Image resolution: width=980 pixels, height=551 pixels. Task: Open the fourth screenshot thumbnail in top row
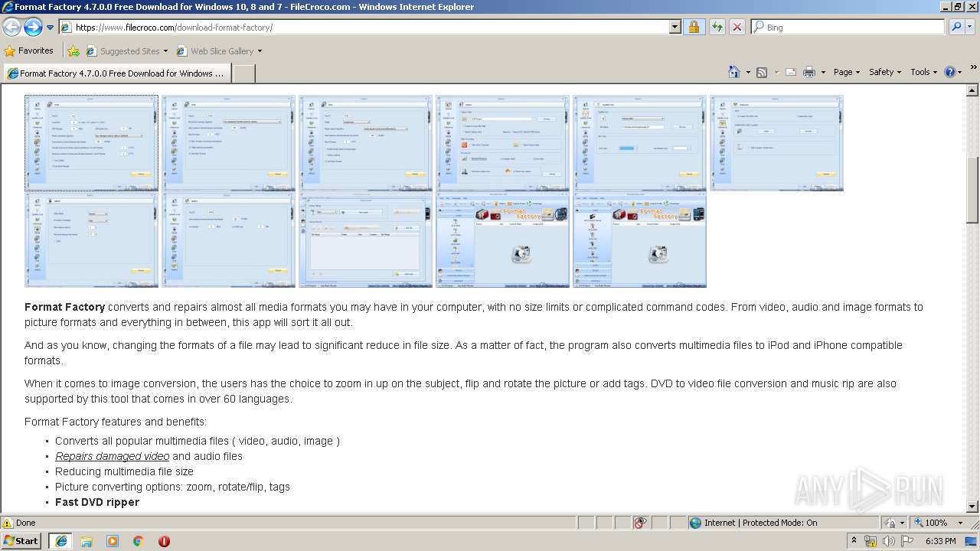coord(503,143)
